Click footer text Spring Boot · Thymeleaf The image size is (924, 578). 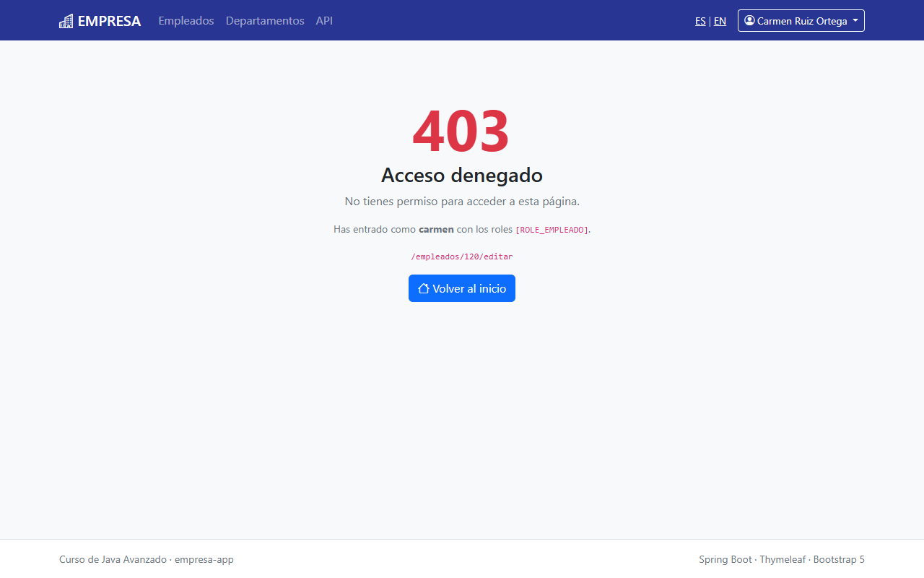tap(752, 559)
